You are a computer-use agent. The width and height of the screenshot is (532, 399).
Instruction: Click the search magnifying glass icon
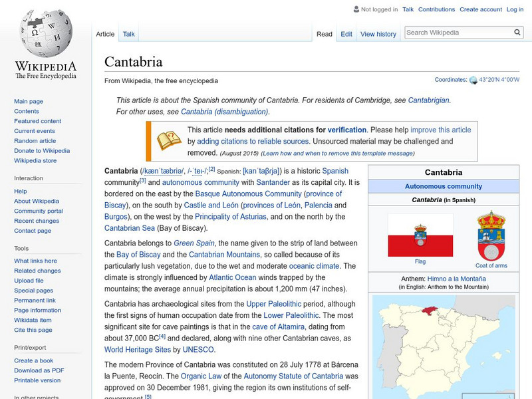[517, 31]
